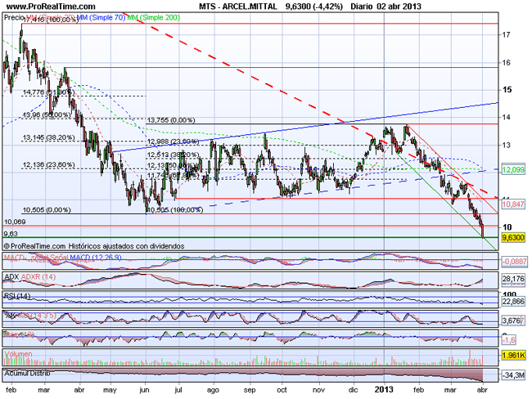This screenshot has height=399, width=532.
Task: Click the yellow 9,6300 current price tag
Action: click(x=512, y=236)
